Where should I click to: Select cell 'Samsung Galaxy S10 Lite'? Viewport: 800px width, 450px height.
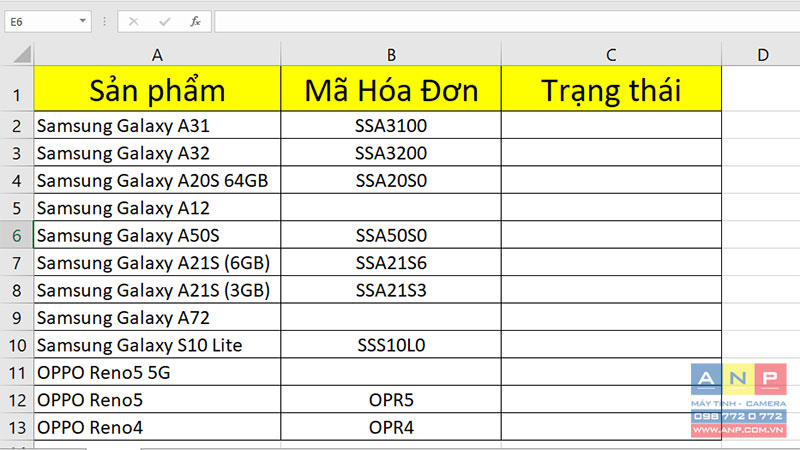click(x=157, y=345)
